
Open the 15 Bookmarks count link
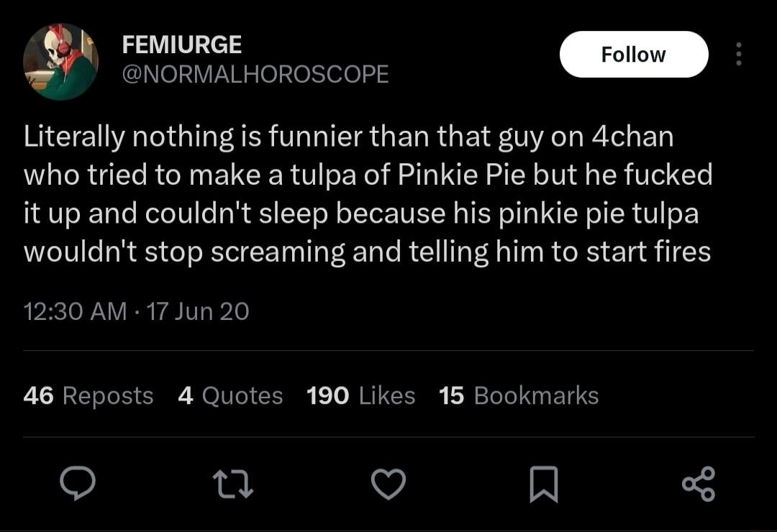click(519, 395)
